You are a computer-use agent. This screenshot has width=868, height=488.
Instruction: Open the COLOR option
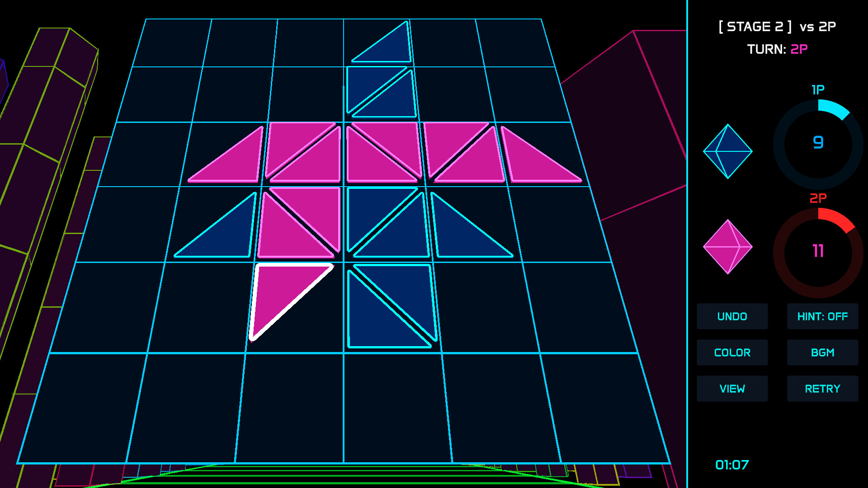coord(732,352)
